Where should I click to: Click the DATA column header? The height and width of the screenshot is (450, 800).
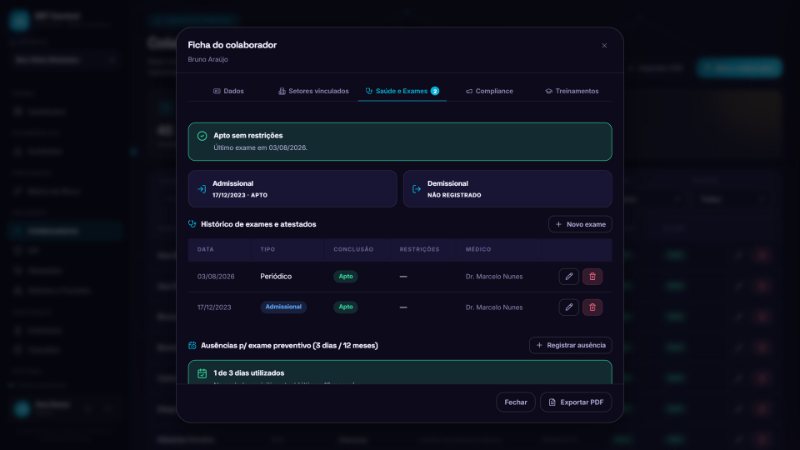coord(206,249)
